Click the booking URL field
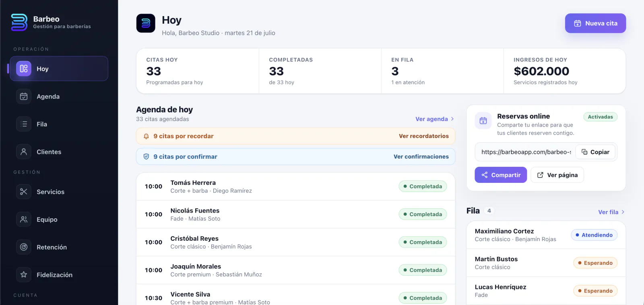The height and width of the screenshot is (305, 644). (x=526, y=152)
